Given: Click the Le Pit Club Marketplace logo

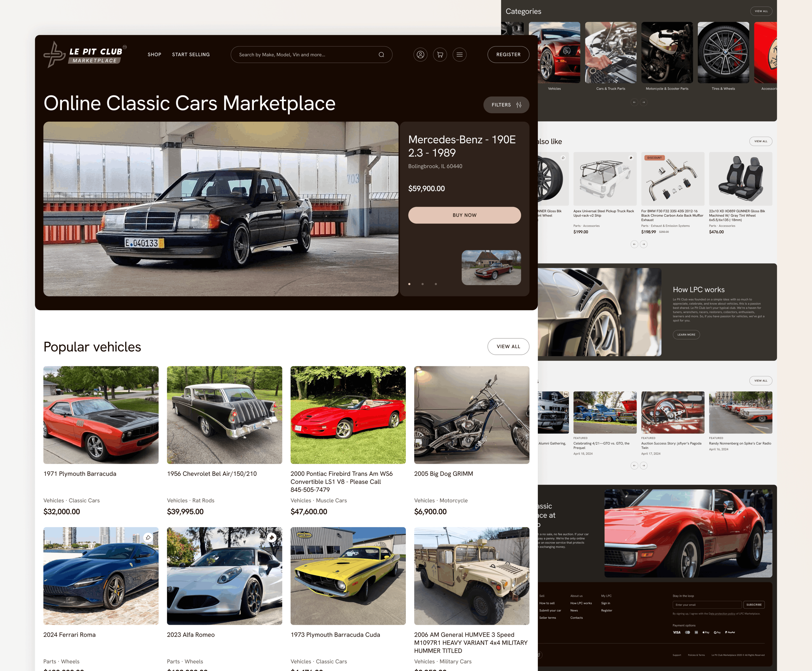Looking at the screenshot, I should click(85, 55).
